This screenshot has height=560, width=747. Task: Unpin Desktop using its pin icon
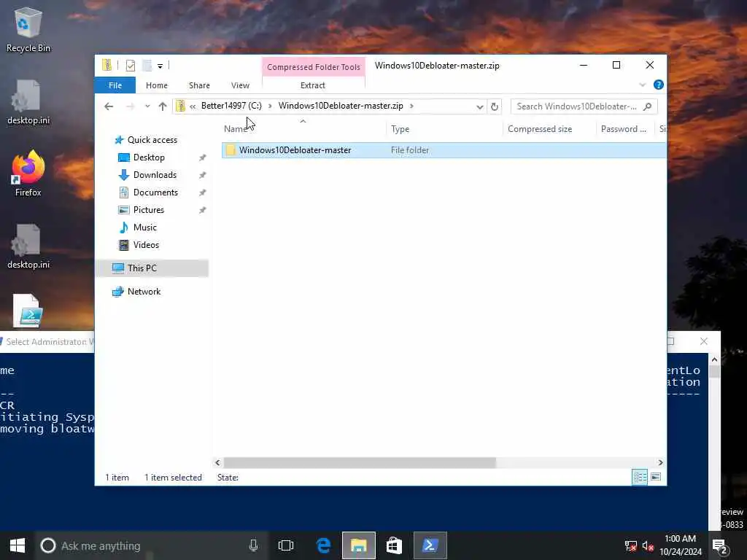click(203, 157)
